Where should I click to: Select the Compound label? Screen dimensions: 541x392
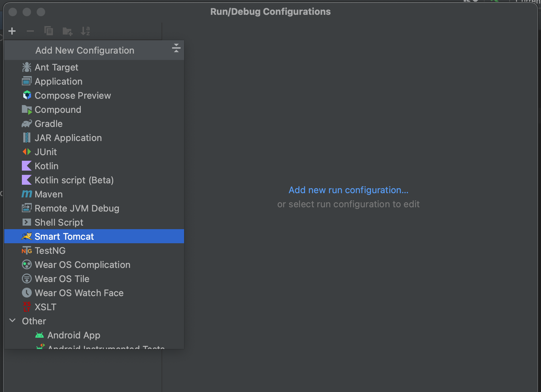(x=58, y=110)
